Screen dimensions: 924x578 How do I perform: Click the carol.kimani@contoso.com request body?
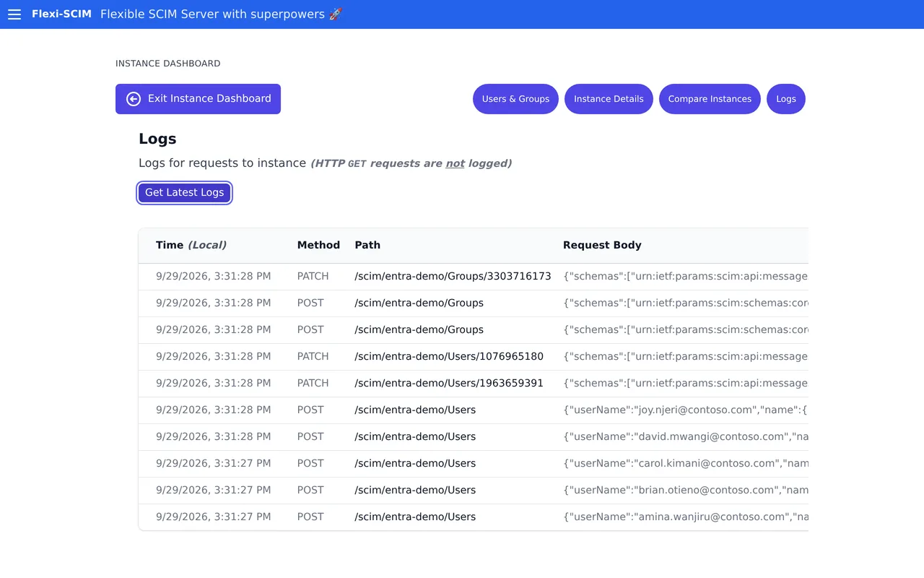click(685, 463)
